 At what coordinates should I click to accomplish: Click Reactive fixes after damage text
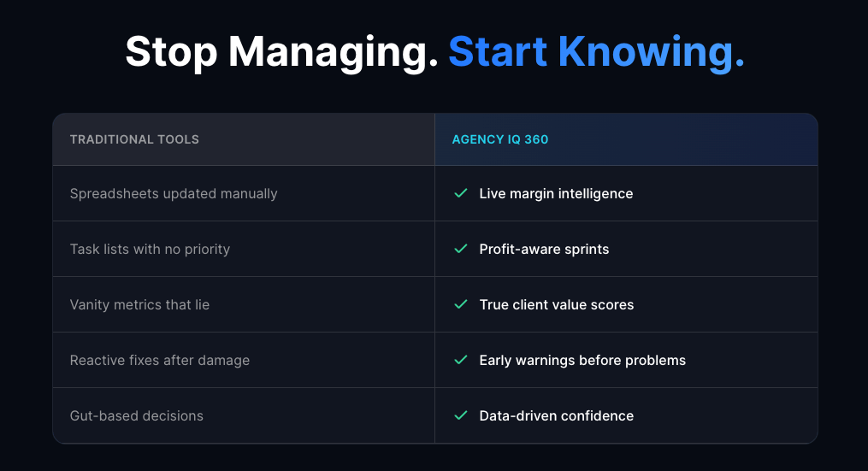click(160, 360)
